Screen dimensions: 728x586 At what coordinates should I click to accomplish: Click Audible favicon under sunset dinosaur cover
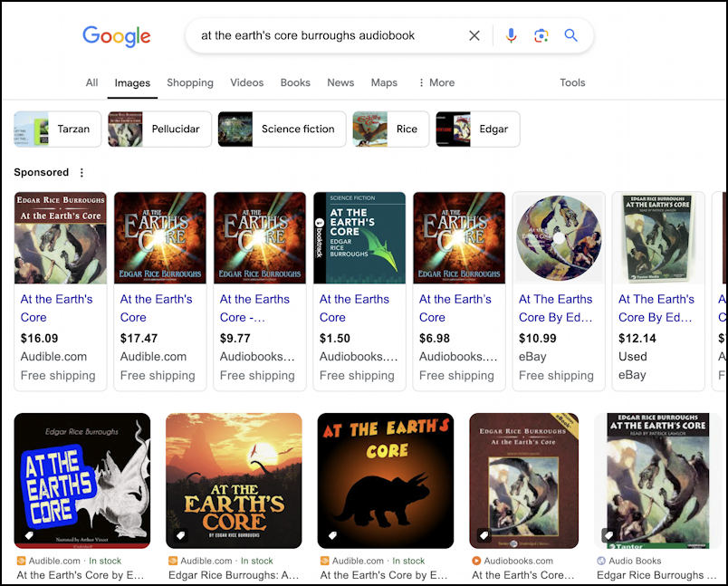173,561
